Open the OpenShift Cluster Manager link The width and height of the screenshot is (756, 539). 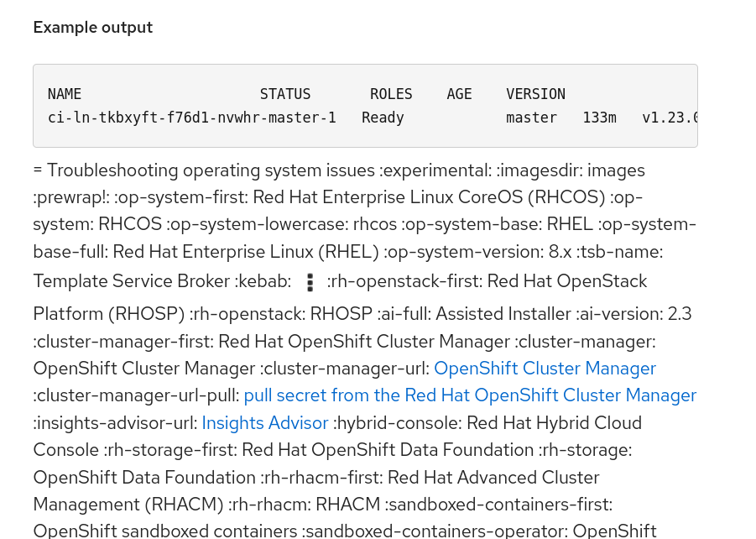point(545,368)
